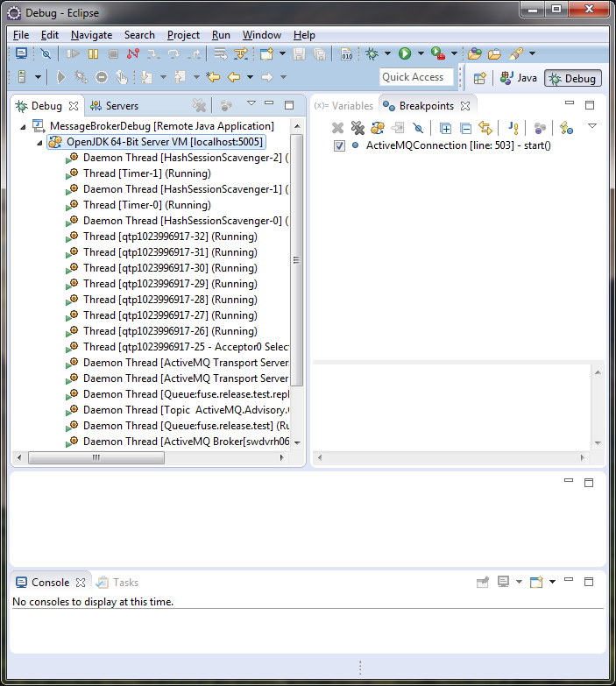616x686 pixels.
Task: Open Debug view menu triangle
Action: [x=251, y=103]
